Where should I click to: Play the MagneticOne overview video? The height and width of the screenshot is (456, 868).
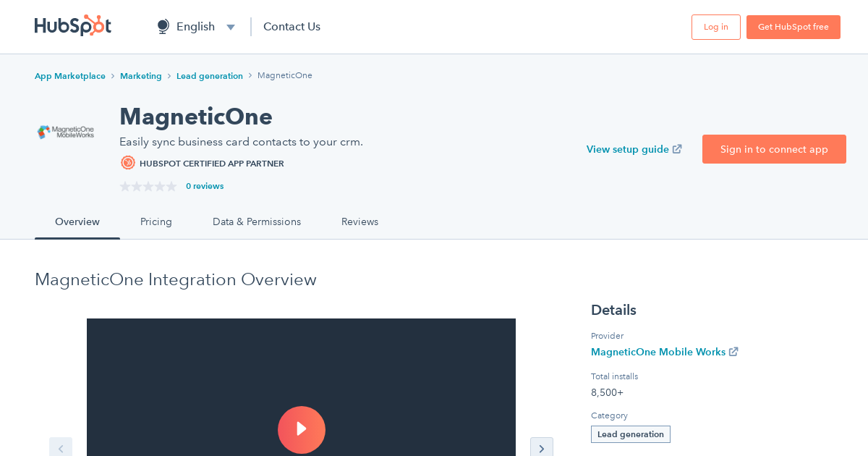[302, 430]
